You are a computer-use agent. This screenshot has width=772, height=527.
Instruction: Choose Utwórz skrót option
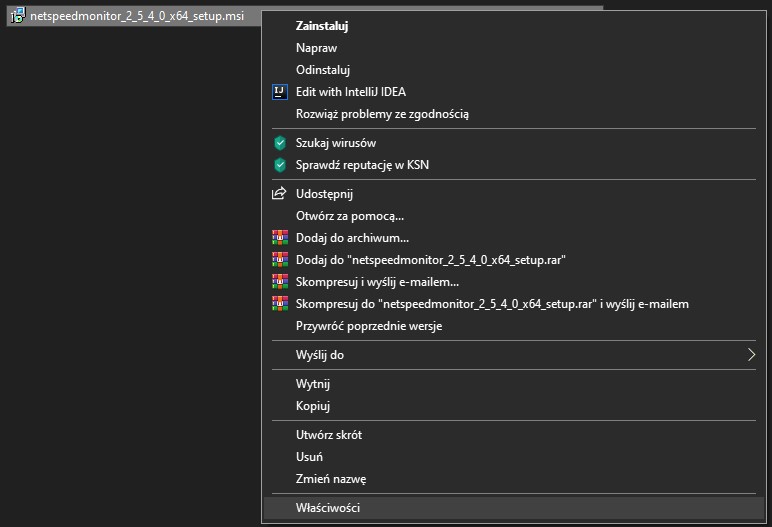coord(514,435)
